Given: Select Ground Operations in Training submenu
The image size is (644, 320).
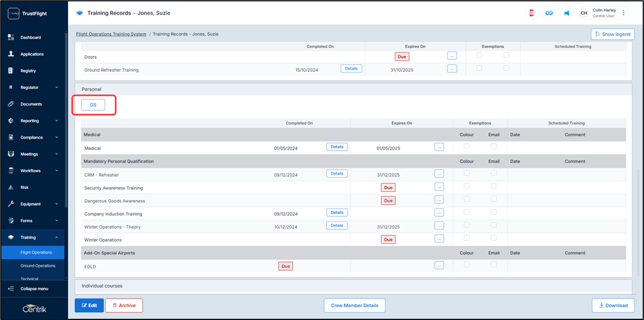Looking at the screenshot, I should (38, 266).
